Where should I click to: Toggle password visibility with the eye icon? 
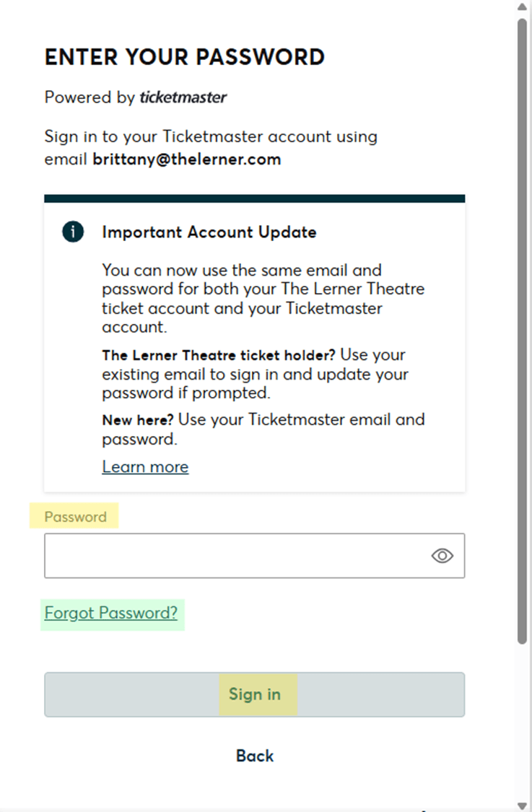[442, 555]
